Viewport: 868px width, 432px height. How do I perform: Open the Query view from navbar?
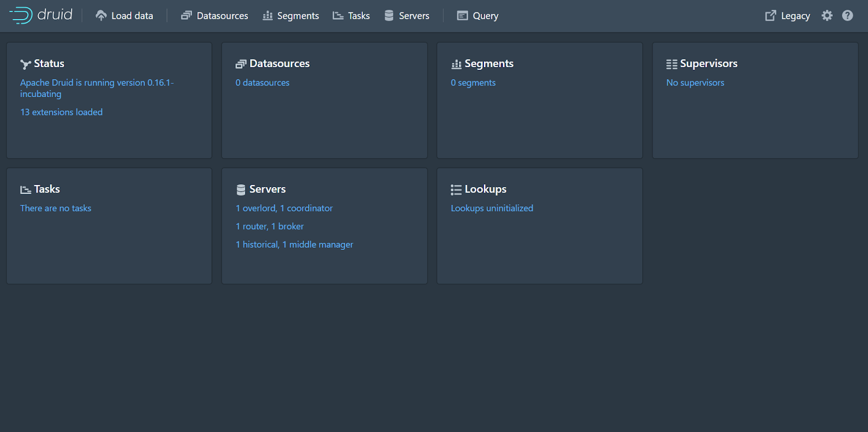pos(477,16)
